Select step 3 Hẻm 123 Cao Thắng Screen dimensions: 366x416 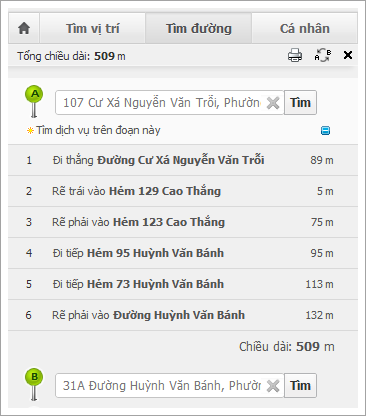pos(183,222)
